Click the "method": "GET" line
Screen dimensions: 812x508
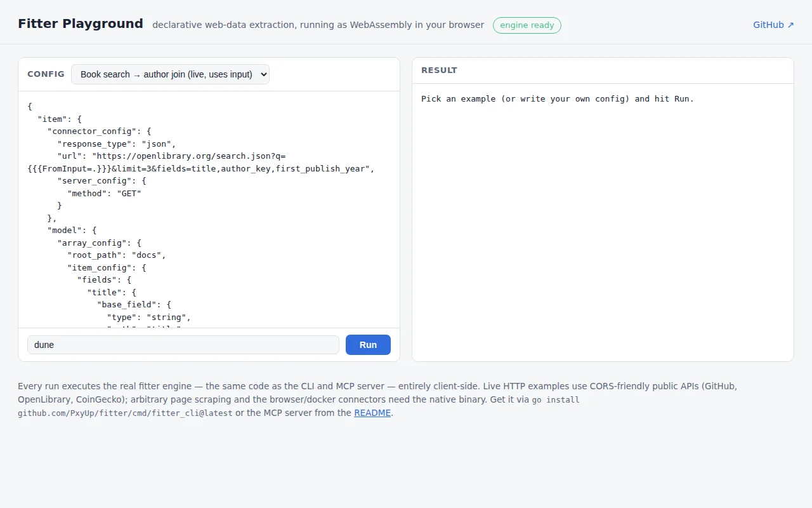click(104, 193)
